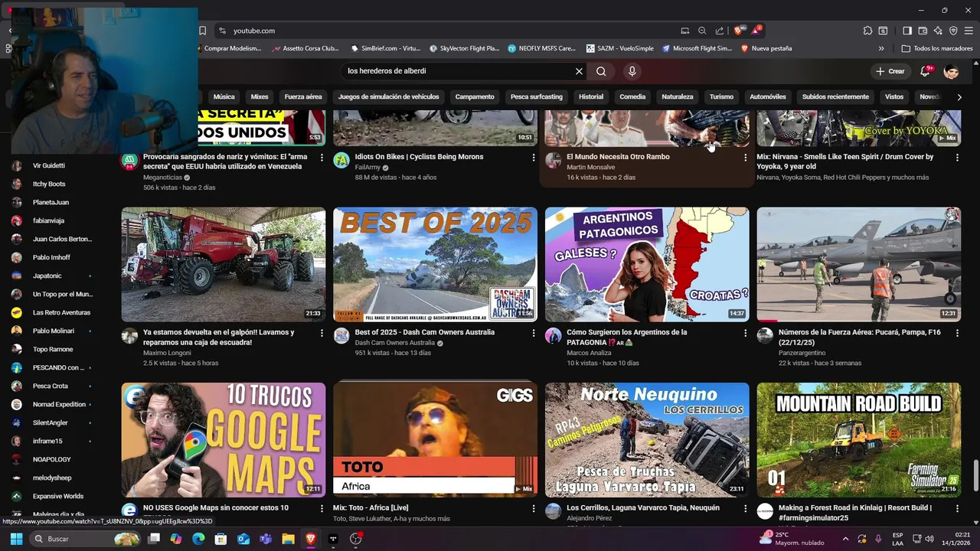
Task: Open SkyVector Flight Plan bookmark
Action: (x=464, y=48)
